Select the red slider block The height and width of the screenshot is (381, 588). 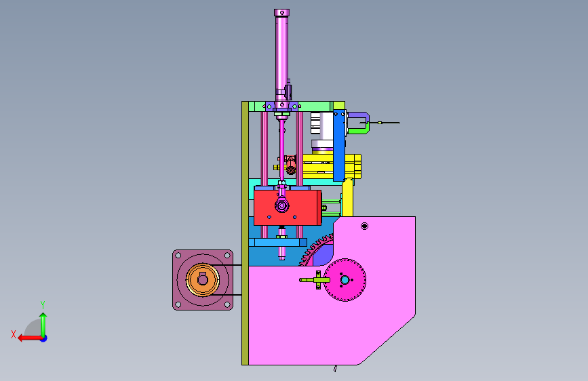click(x=288, y=207)
